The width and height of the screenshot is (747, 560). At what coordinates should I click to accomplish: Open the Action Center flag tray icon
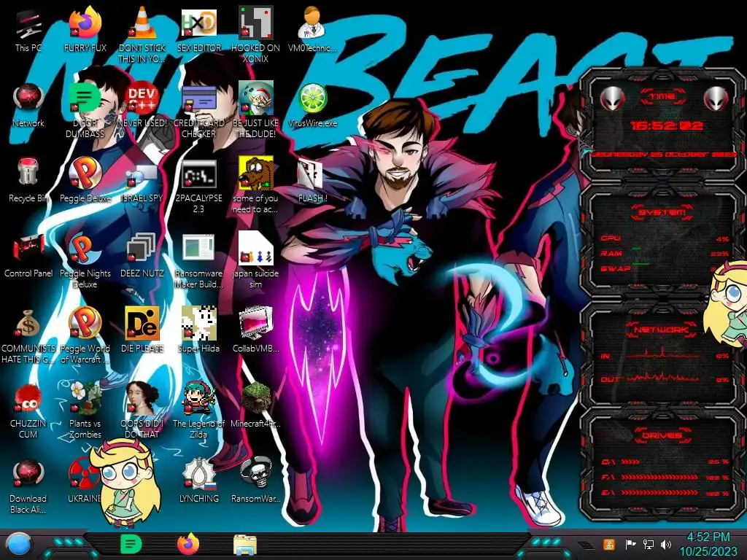[630, 544]
